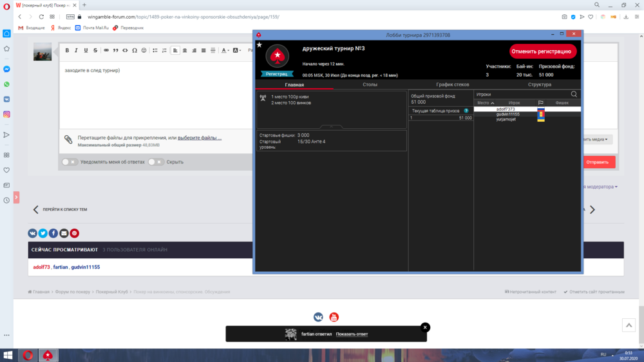Open the emoji picker in the editor
644x362 pixels.
[x=144, y=50]
